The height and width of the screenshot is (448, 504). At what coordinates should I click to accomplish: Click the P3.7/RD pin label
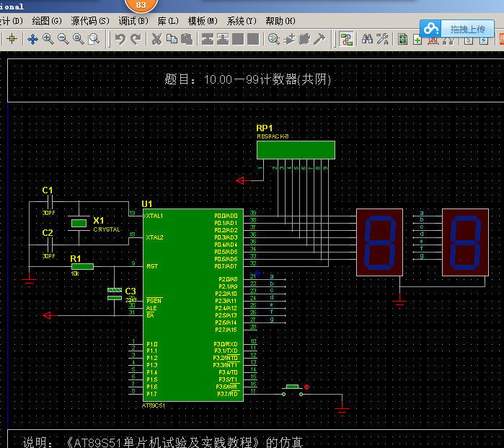pos(227,394)
